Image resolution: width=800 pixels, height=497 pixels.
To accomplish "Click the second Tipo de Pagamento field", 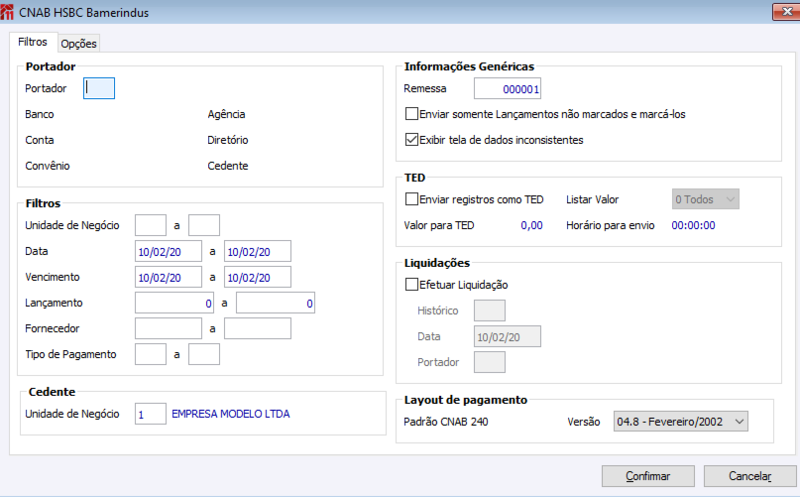I will (x=204, y=354).
